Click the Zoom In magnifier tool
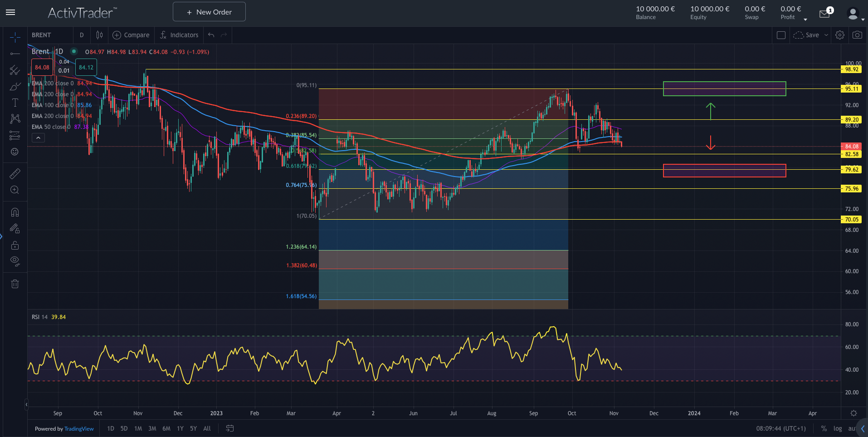This screenshot has height=437, width=868. 15,190
